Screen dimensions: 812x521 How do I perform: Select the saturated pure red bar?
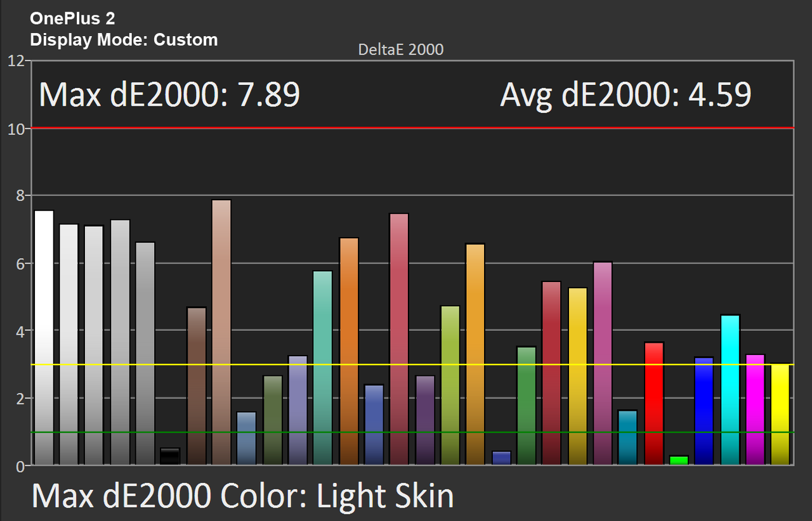pos(654,404)
